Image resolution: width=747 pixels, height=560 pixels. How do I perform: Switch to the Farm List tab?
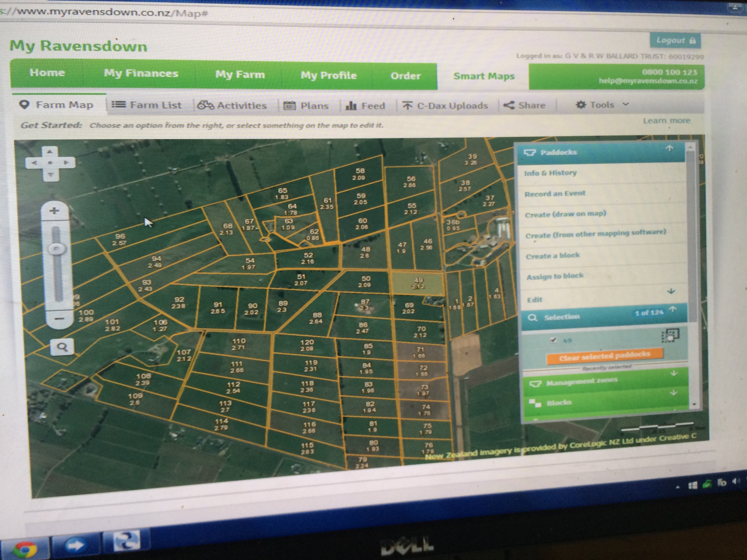coord(147,105)
